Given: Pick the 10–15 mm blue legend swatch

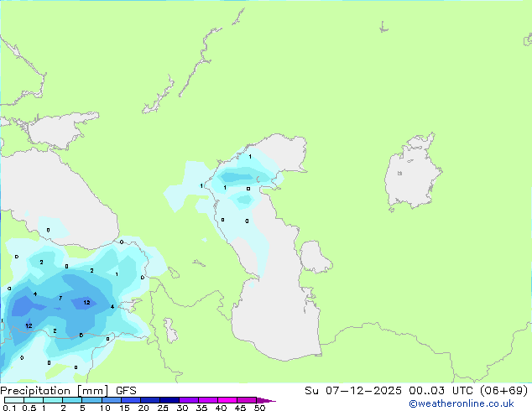Looking at the screenshot, I should click(x=112, y=400).
